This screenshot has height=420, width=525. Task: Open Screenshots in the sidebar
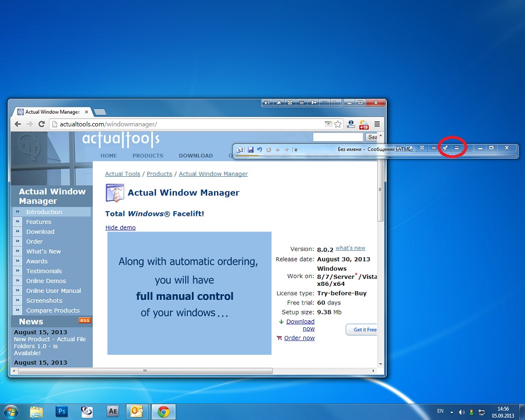44,301
